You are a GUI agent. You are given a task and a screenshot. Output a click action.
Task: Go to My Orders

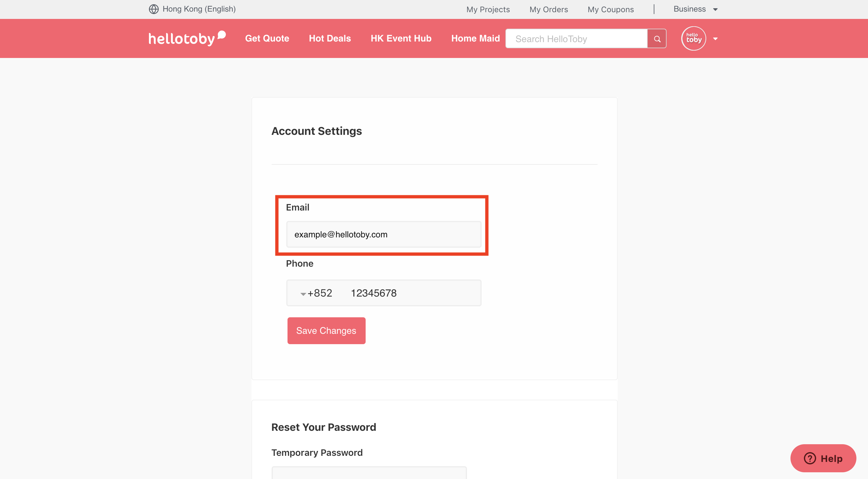coord(548,9)
